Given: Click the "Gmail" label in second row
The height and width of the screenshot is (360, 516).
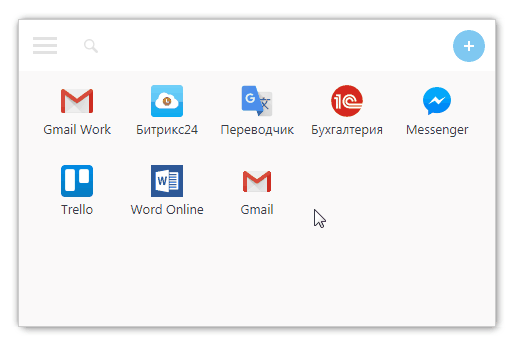Looking at the screenshot, I should tap(257, 210).
